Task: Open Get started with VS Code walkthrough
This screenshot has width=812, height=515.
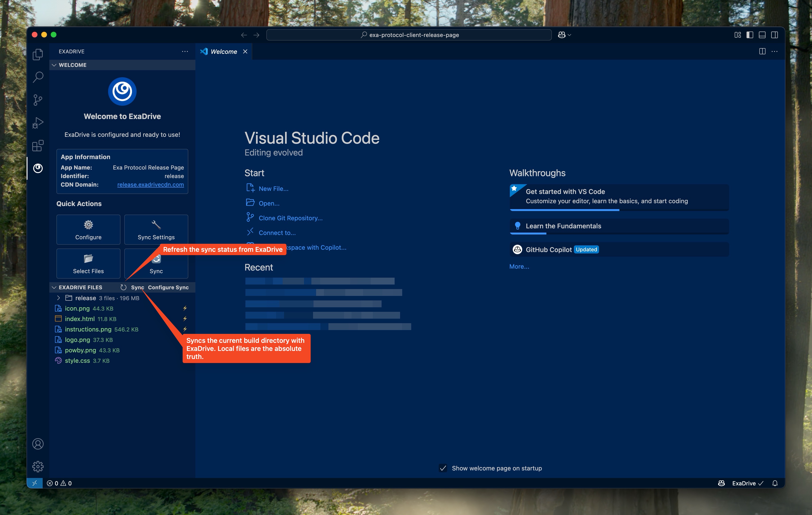Action: coord(619,197)
